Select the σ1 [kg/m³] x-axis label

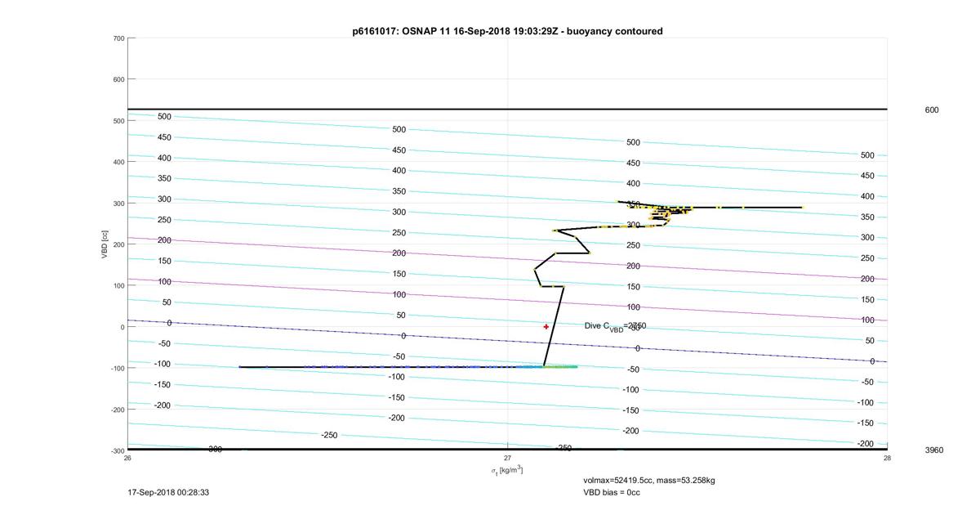pyautogui.click(x=506, y=469)
